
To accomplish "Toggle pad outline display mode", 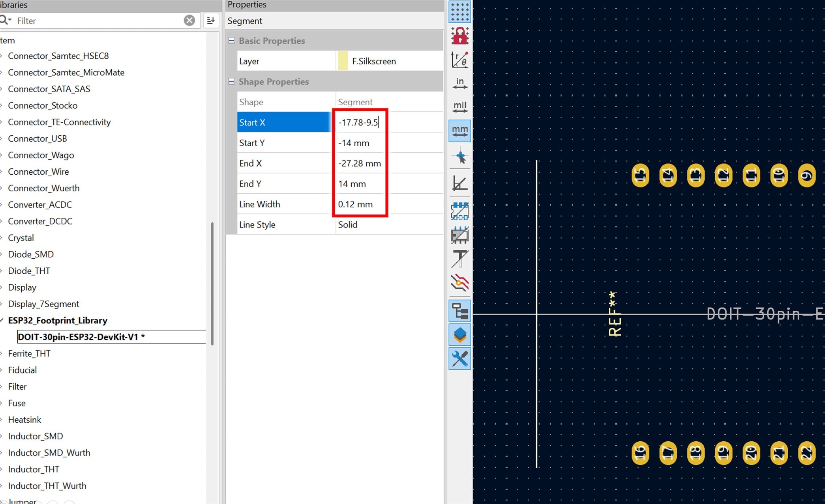I will (459, 211).
